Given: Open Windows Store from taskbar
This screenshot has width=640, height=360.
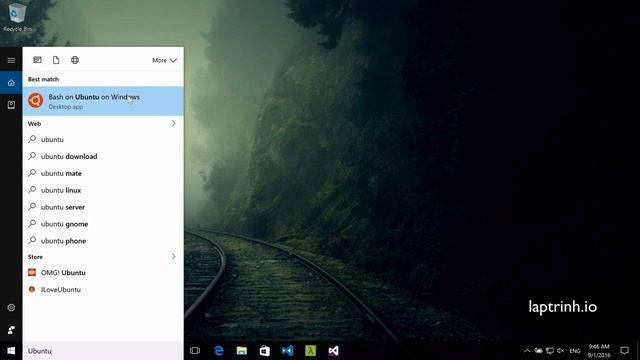Looking at the screenshot, I should pos(264,351).
